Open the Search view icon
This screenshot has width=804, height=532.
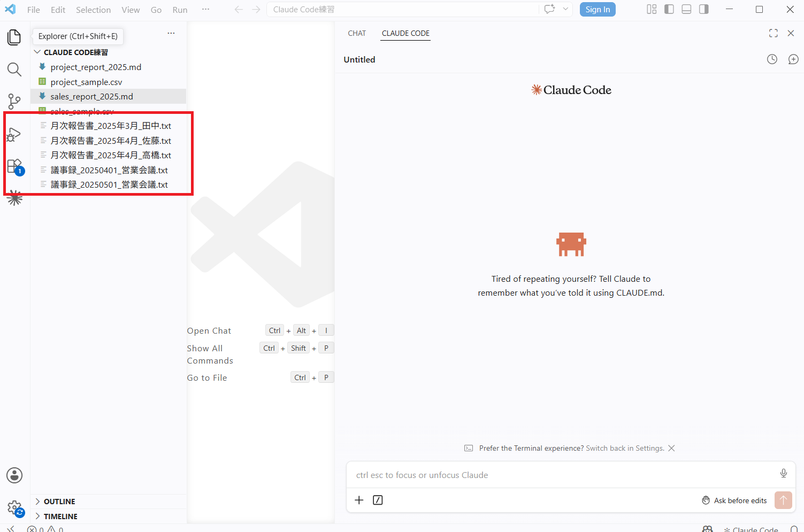point(14,69)
